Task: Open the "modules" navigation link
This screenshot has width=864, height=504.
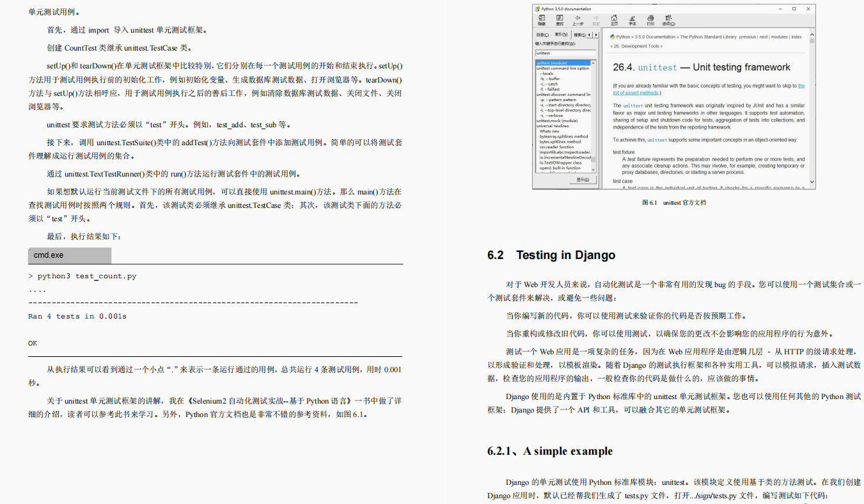Action: (780, 37)
